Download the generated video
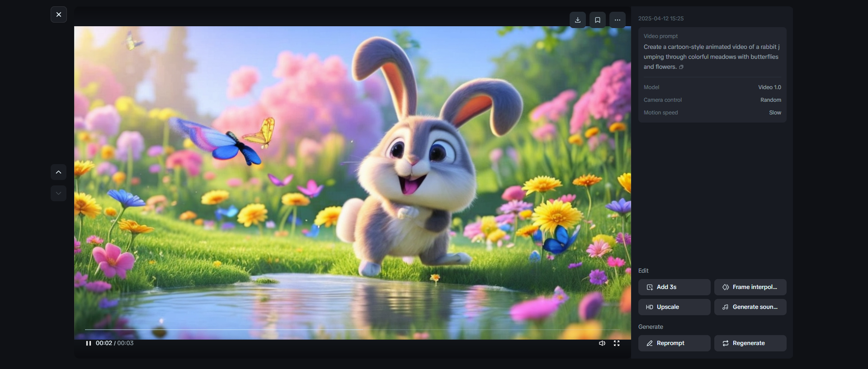The image size is (868, 369). click(x=578, y=20)
